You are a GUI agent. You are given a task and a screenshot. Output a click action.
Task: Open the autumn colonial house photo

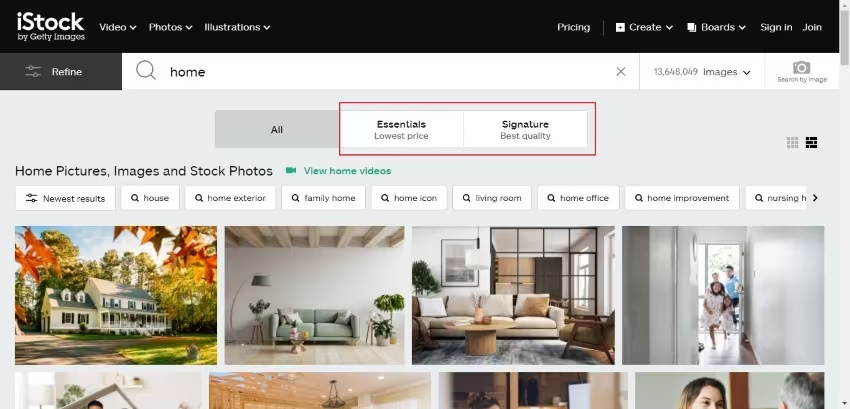pos(116,295)
